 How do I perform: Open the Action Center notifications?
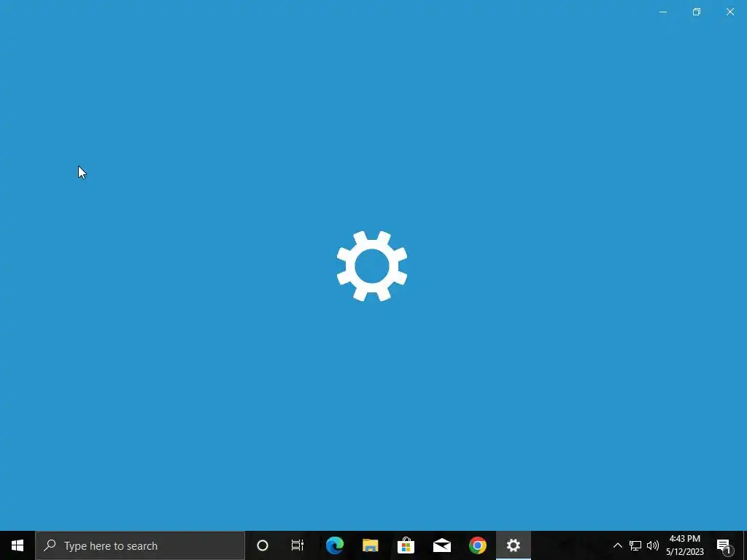(724, 545)
